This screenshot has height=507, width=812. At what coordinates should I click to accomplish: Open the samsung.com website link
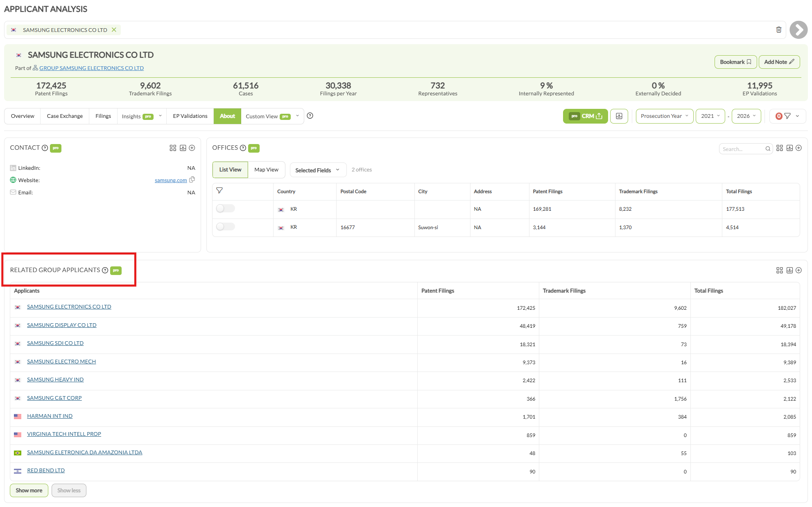click(171, 180)
